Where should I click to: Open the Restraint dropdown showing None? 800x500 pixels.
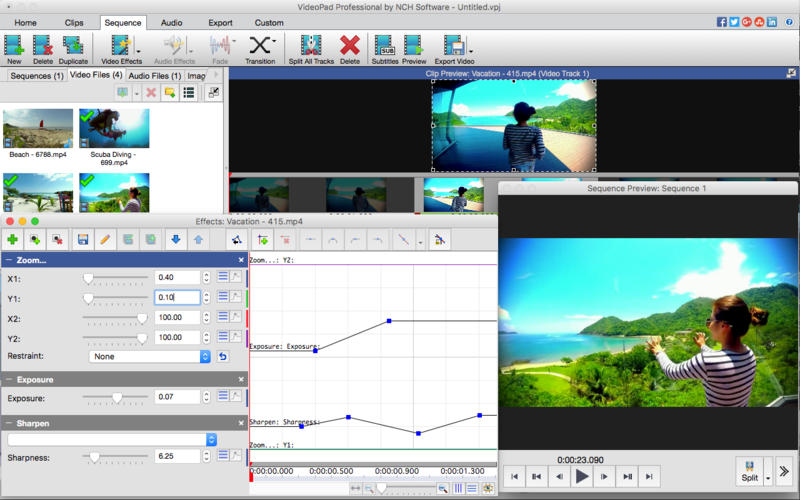pos(149,356)
